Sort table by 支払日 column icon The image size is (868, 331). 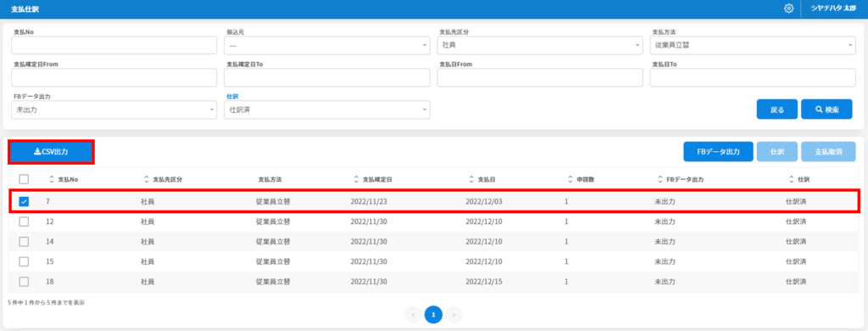(x=471, y=180)
